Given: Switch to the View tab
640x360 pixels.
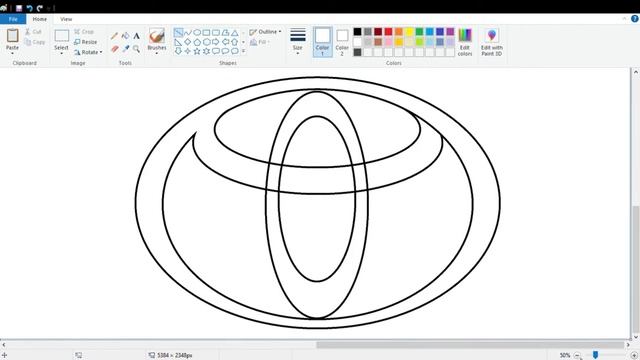Looking at the screenshot, I should (66, 19).
